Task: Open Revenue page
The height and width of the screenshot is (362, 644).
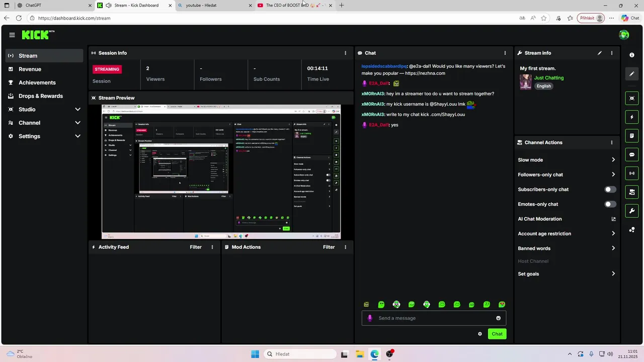Action: (x=44, y=69)
